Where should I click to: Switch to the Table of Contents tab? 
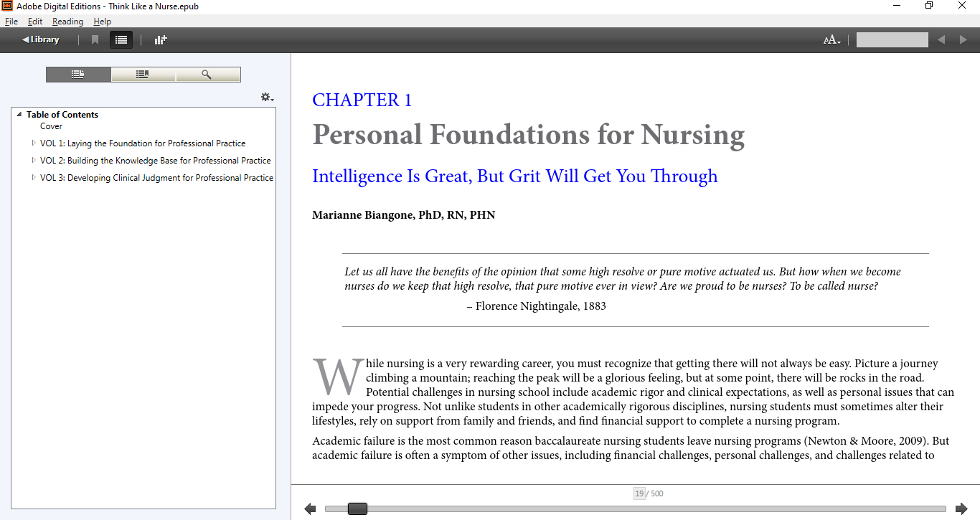(78, 75)
